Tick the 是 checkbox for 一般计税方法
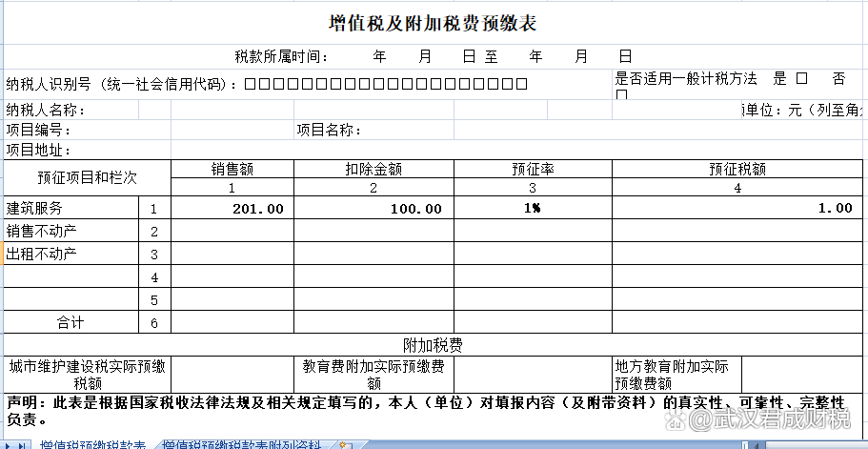868x449 pixels. [x=801, y=78]
